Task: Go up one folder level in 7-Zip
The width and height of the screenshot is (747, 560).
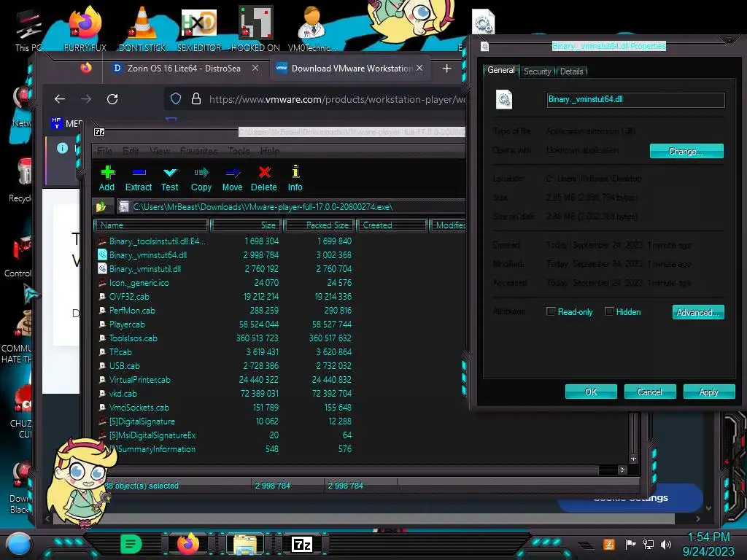Action: click(101, 206)
